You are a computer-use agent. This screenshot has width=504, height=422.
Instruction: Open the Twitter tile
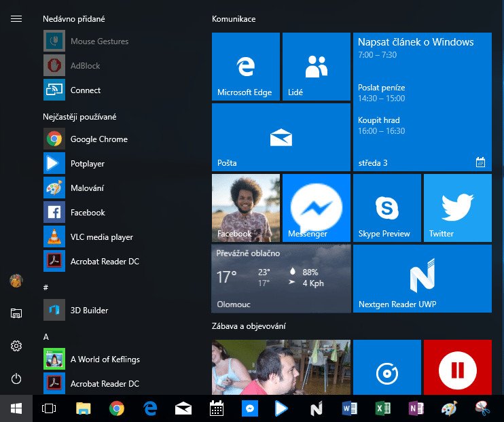click(458, 208)
